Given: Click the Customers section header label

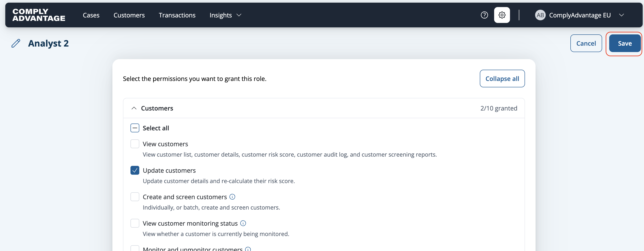Looking at the screenshot, I should click(157, 108).
